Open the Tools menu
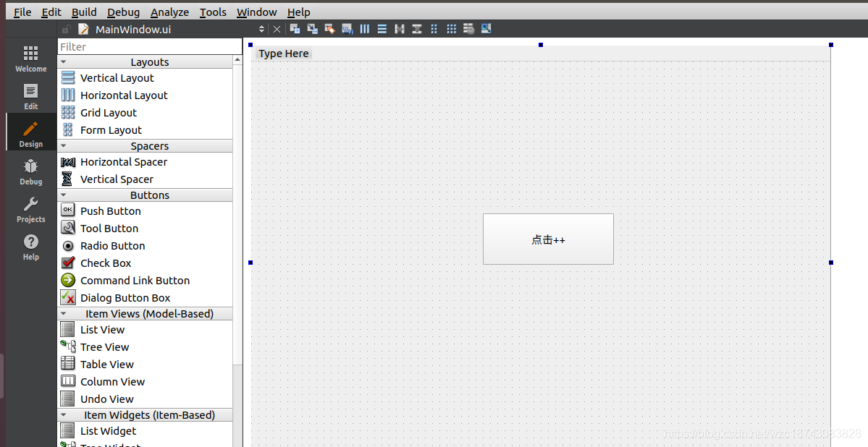This screenshot has width=868, height=447. point(213,12)
